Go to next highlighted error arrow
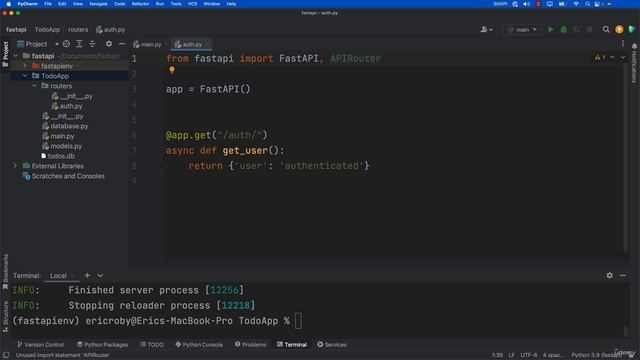 click(x=623, y=57)
